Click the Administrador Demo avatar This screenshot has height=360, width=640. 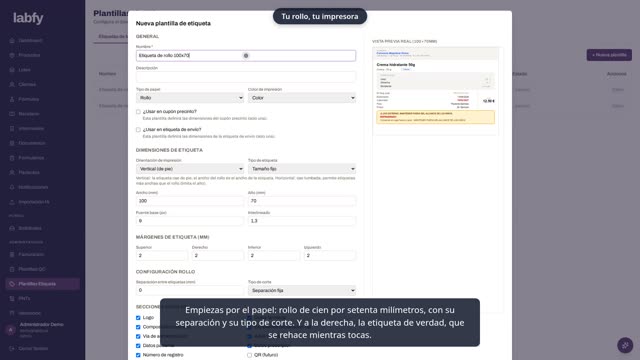pos(11,330)
